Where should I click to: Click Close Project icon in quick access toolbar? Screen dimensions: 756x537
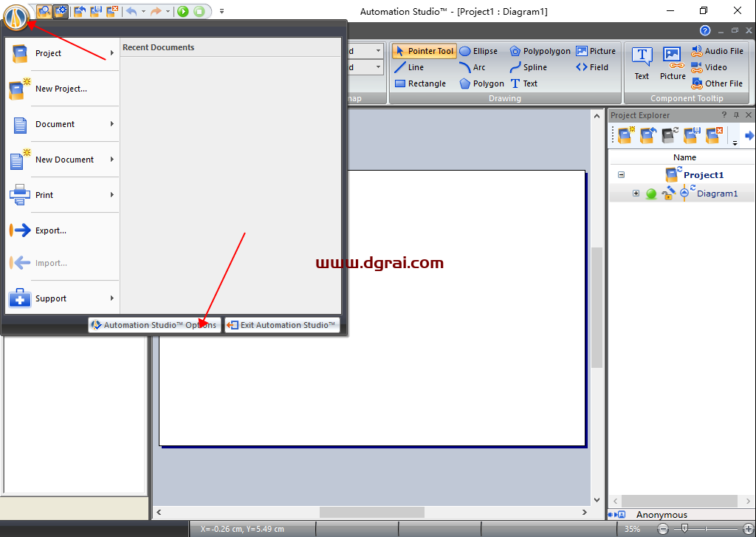(x=112, y=11)
